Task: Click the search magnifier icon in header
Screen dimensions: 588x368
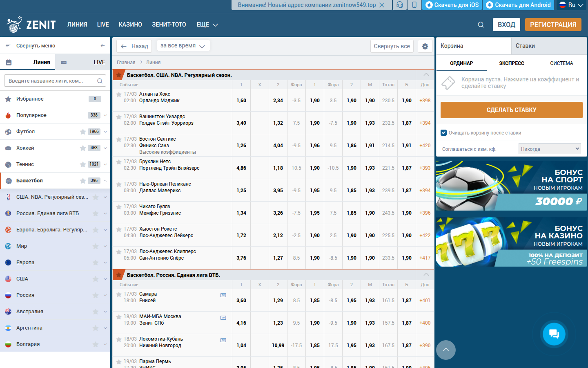Action: point(481,25)
